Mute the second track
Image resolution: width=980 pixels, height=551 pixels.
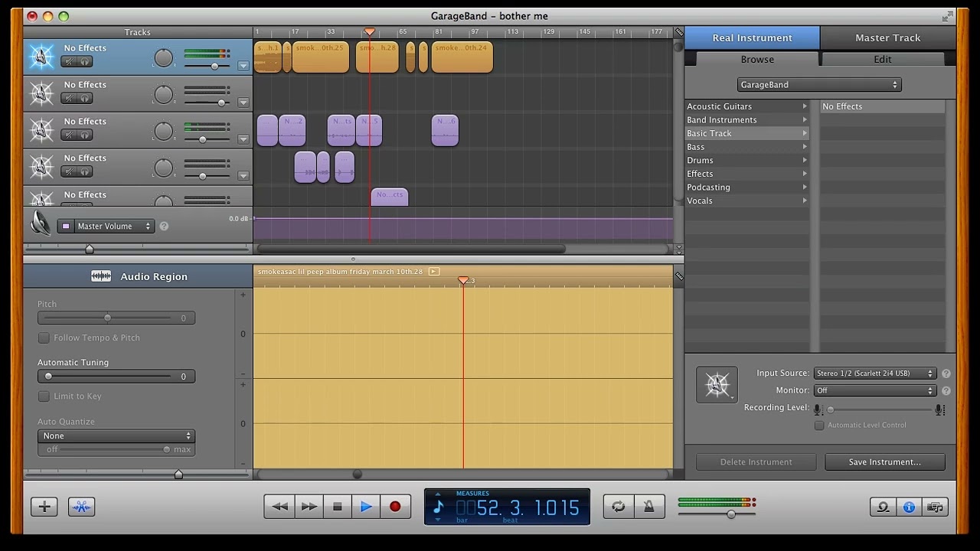[69, 98]
